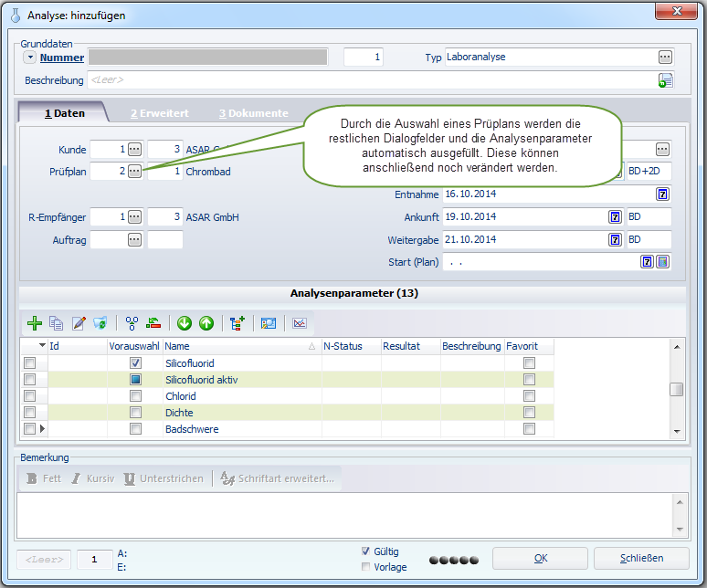Switch to the Dokumente tab
Image resolution: width=707 pixels, height=588 pixels.
[253, 113]
